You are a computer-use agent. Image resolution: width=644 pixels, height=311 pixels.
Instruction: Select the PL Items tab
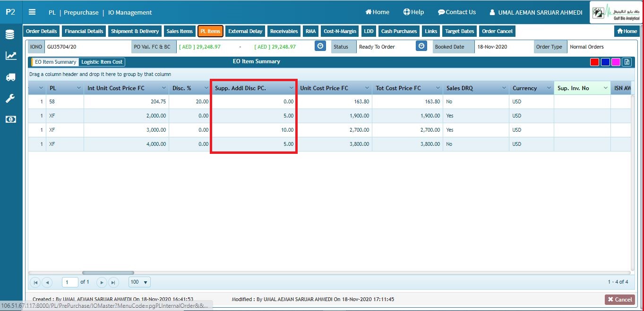[210, 31]
